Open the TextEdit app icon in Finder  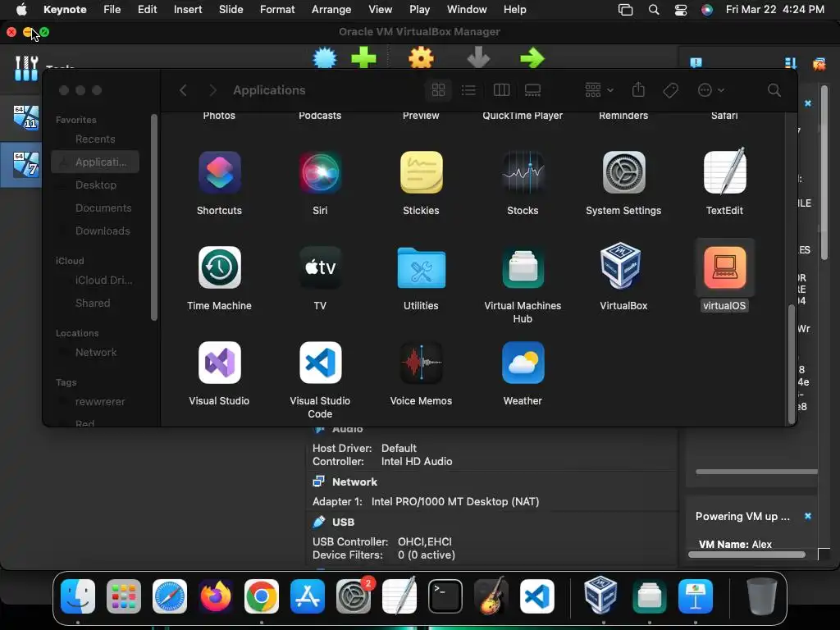pyautogui.click(x=724, y=172)
